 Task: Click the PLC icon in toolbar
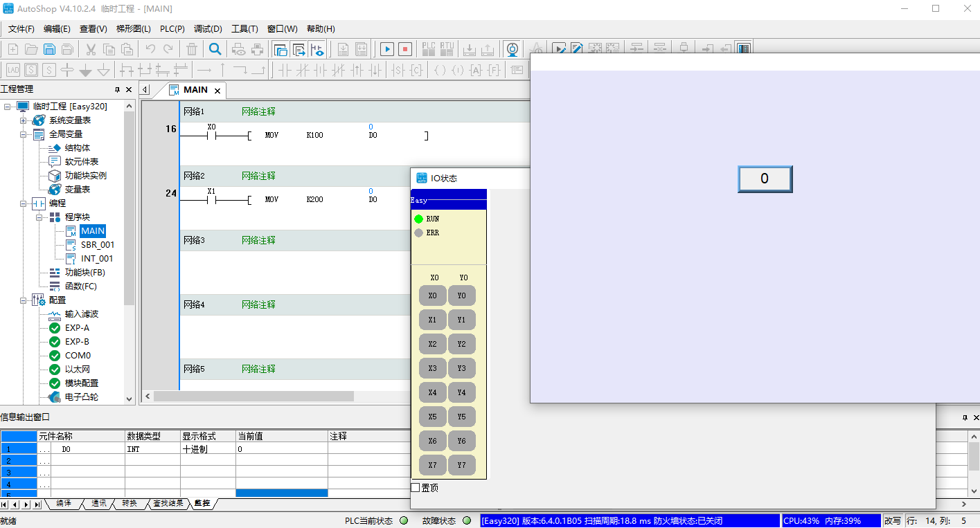click(429, 49)
